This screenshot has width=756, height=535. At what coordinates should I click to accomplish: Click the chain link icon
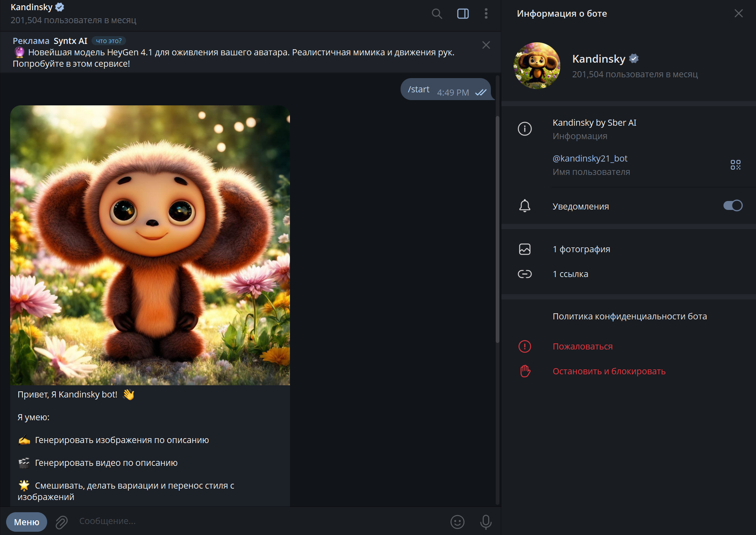[x=525, y=274]
